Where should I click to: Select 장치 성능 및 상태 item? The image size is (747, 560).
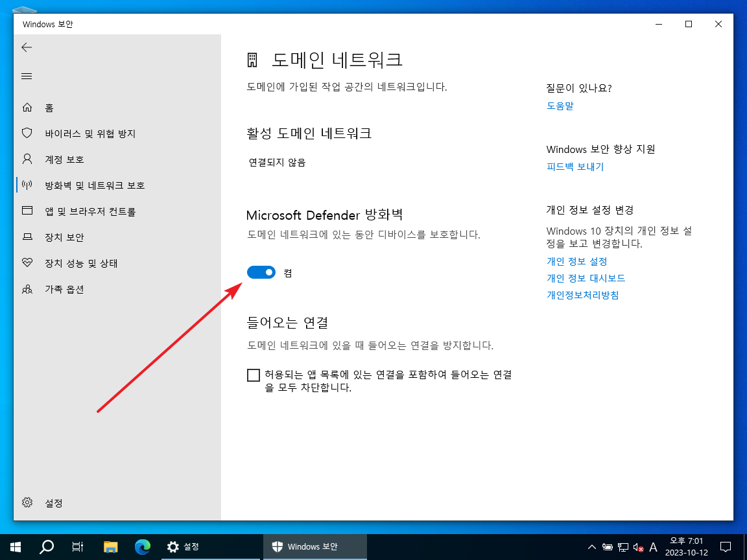coord(81,263)
